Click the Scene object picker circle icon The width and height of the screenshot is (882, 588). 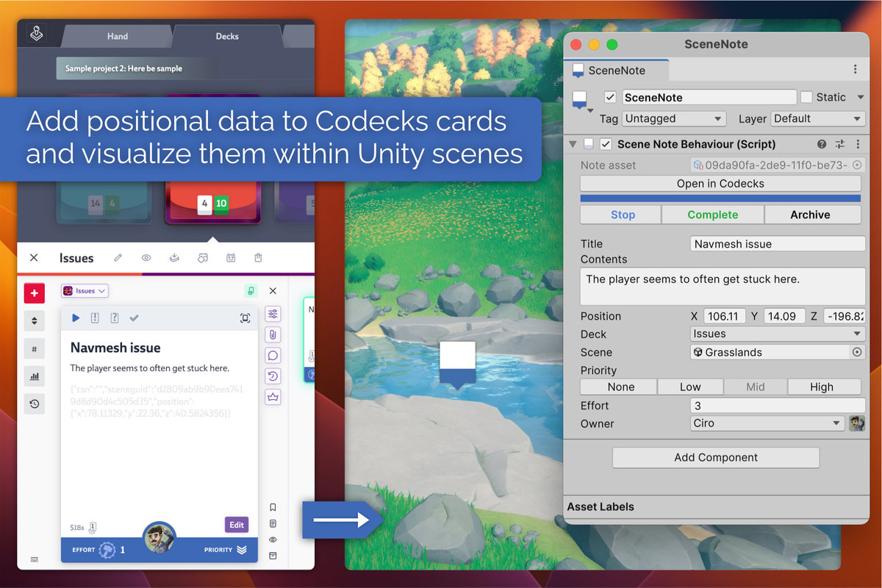(856, 352)
